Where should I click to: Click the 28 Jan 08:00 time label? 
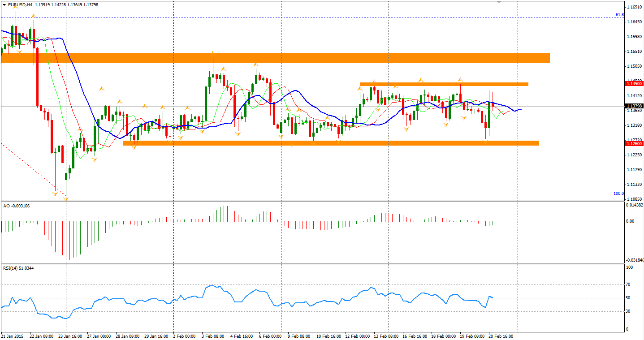(x=128, y=336)
